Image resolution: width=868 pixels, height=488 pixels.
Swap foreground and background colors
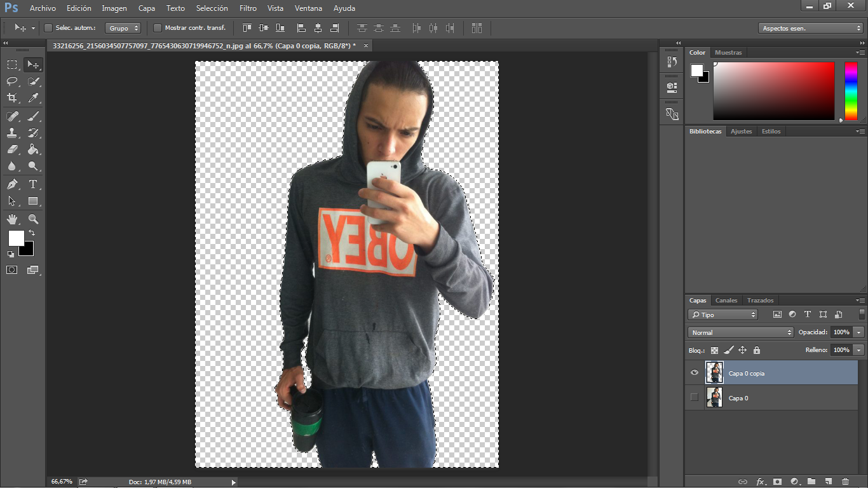click(x=32, y=233)
